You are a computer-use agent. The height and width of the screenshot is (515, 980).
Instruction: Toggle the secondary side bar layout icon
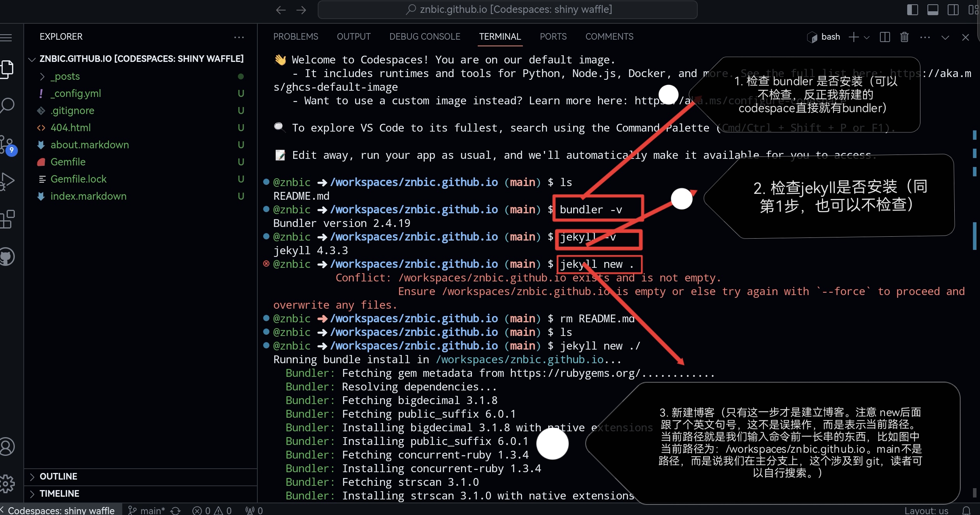[953, 10]
